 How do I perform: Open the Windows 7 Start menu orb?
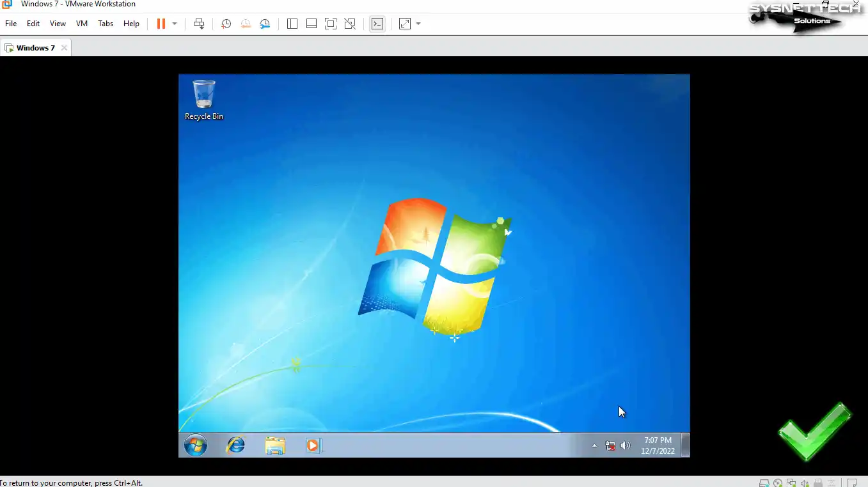tap(196, 445)
